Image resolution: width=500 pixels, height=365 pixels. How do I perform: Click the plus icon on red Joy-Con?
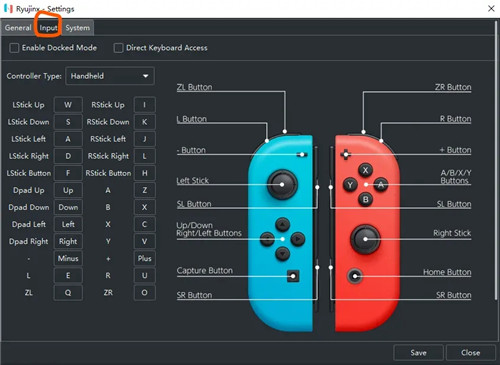[x=345, y=154]
